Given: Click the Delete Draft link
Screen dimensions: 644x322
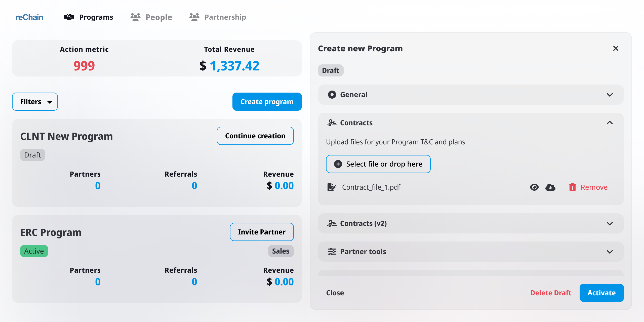Looking at the screenshot, I should (551, 293).
